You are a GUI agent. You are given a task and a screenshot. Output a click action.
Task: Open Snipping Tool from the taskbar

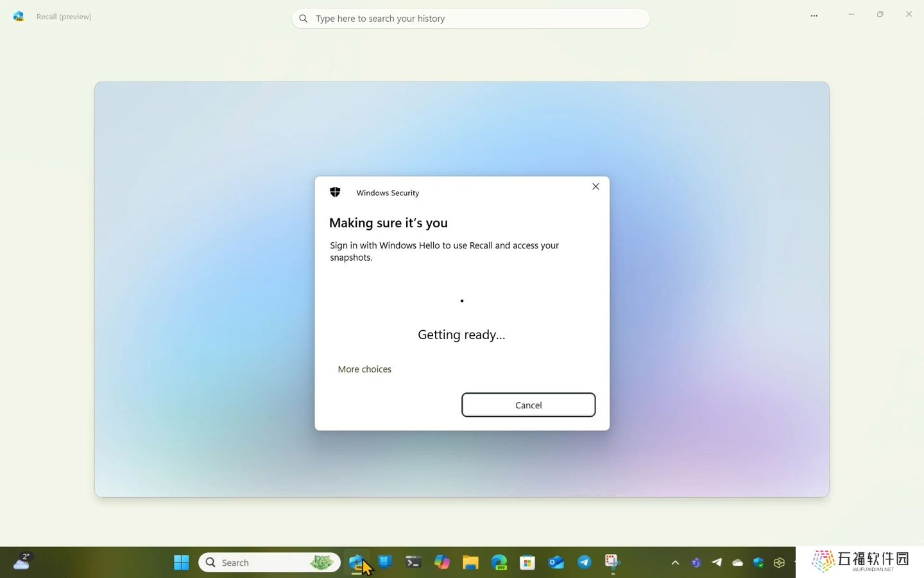pos(613,563)
